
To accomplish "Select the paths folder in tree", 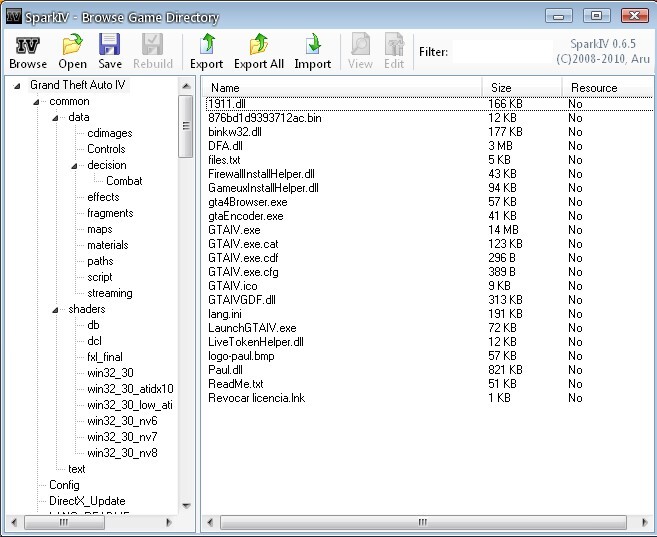I will click(x=100, y=261).
